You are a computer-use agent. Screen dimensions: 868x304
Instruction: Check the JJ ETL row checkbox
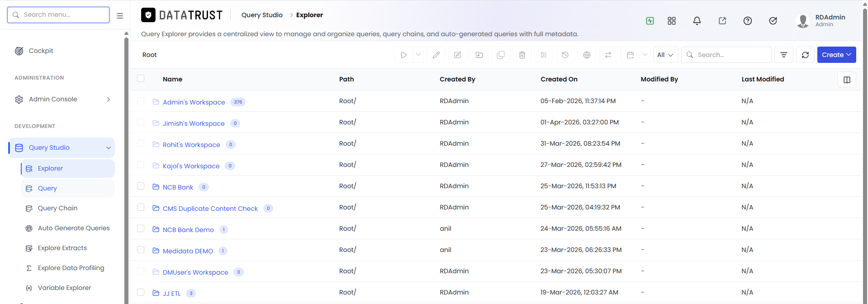(141, 292)
